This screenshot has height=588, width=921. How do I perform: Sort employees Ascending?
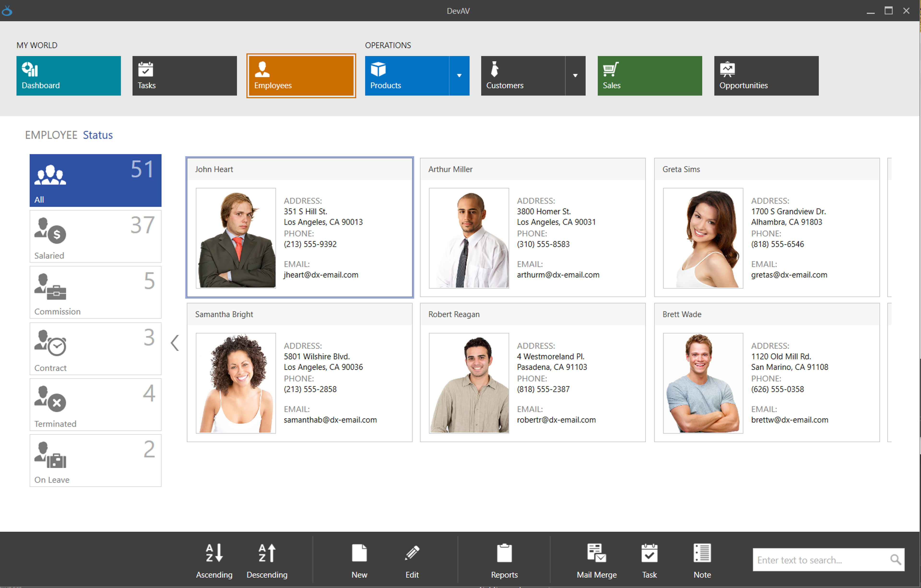point(214,560)
